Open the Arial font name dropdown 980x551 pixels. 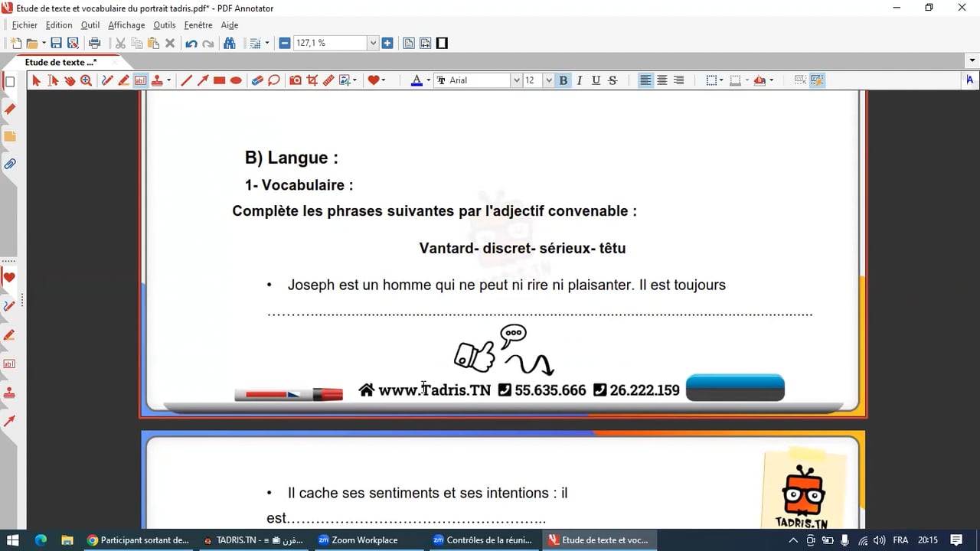coord(517,80)
